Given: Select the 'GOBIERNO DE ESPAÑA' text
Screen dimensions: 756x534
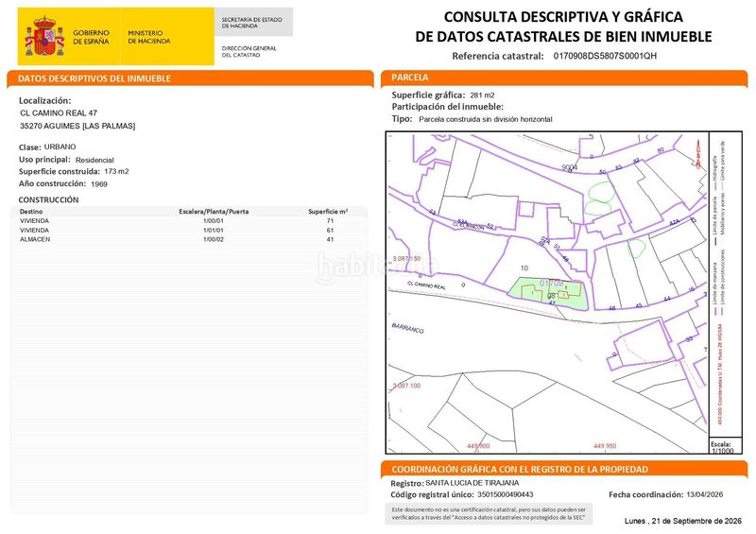Looking at the screenshot, I should 91,37.
